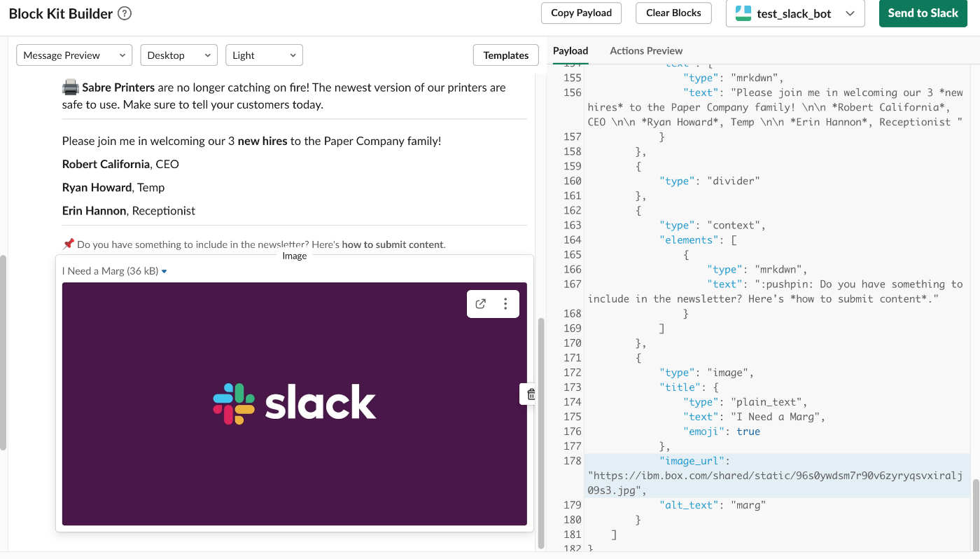Click the "alt_text": "marg" line
Image resolution: width=980 pixels, height=559 pixels.
point(713,505)
